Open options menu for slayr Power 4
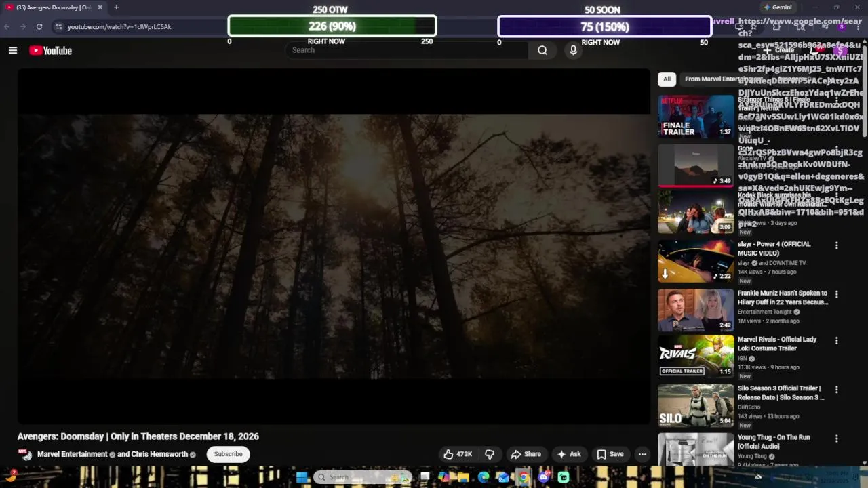This screenshot has width=868, height=488. point(836,245)
